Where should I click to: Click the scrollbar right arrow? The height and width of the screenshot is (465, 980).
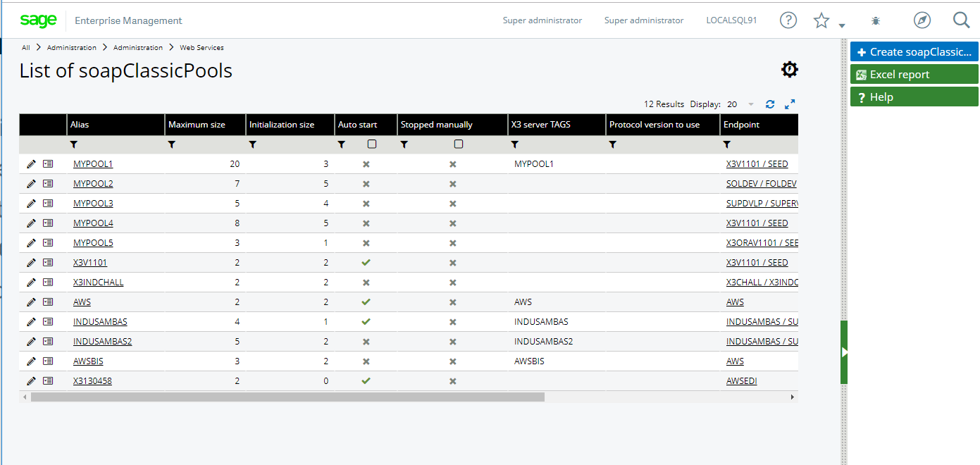pyautogui.click(x=793, y=397)
